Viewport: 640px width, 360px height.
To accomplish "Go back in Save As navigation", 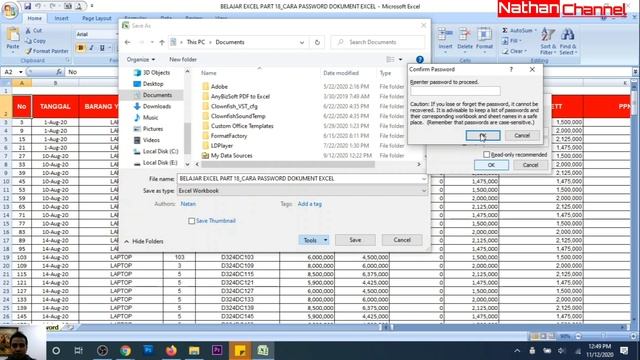I will coord(128,42).
